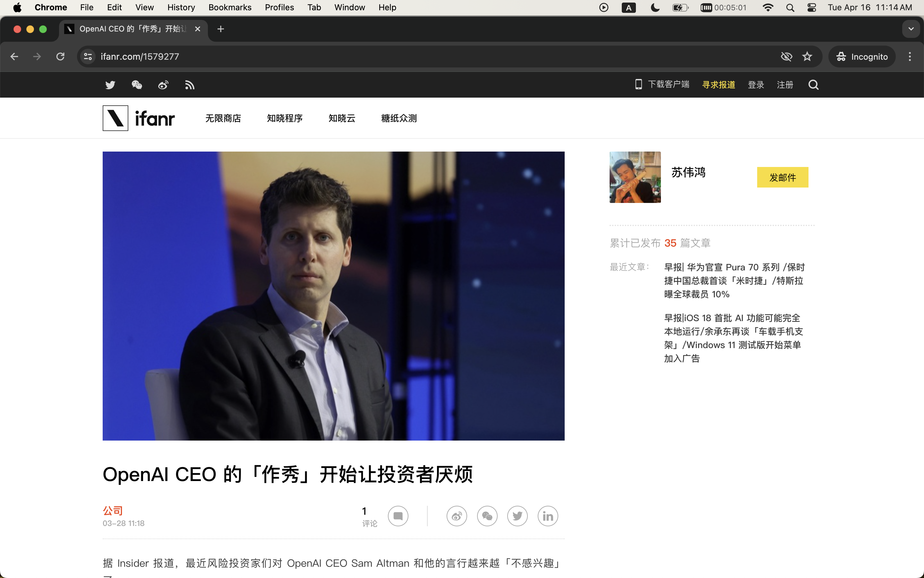The image size is (924, 578).
Task: Click the author avatar photo
Action: [x=635, y=177]
